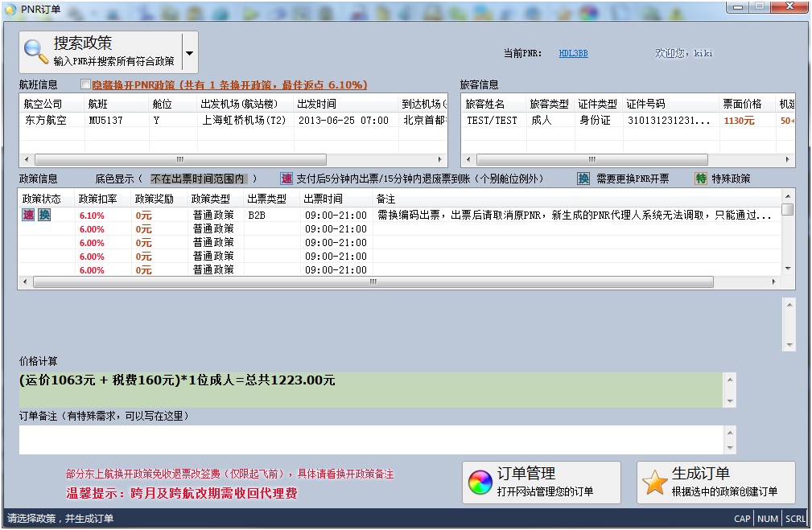Click the star icon of 生成订单
812x530 pixels.
tap(654, 483)
